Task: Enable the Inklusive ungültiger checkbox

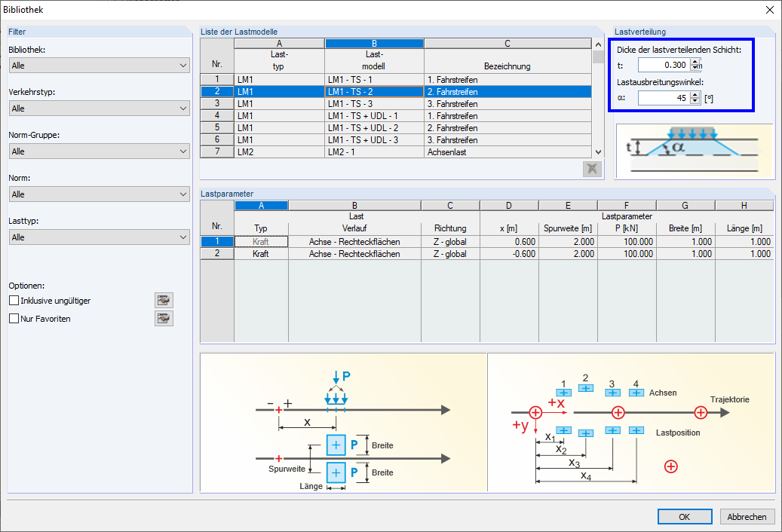Action: click(14, 301)
